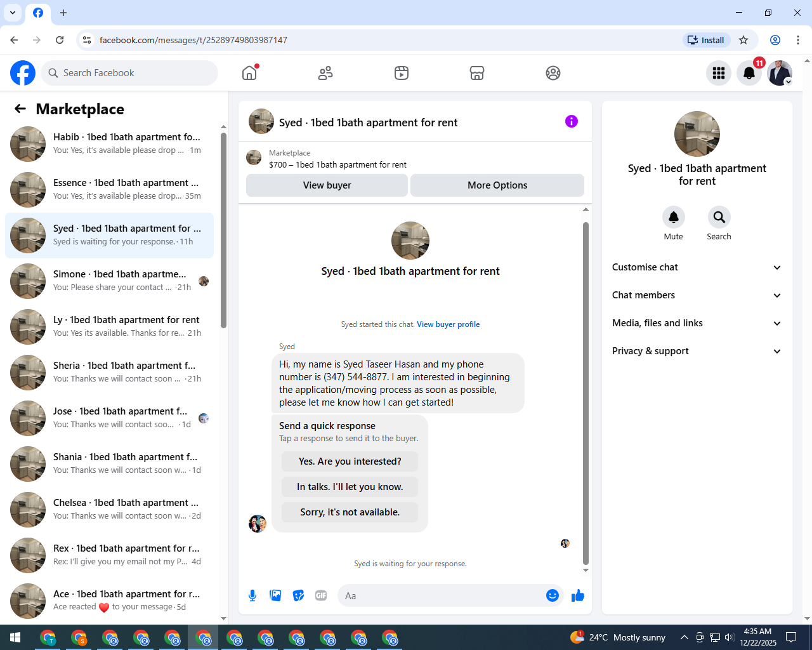
Task: Click the Search Facebook box
Action: pos(129,73)
